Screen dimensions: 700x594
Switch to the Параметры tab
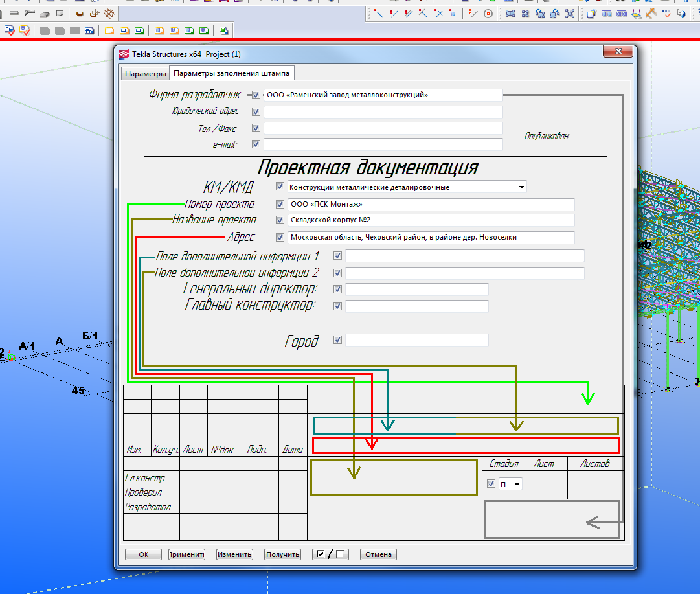tap(145, 73)
